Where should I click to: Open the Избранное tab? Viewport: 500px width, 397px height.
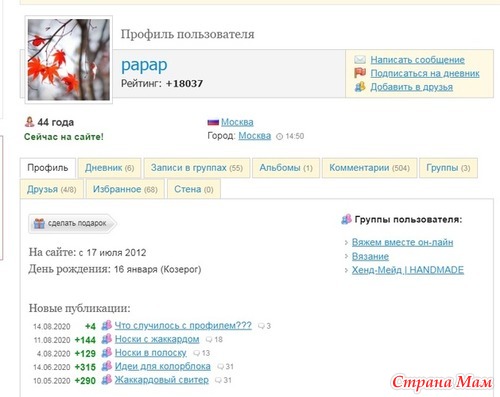coord(125,189)
